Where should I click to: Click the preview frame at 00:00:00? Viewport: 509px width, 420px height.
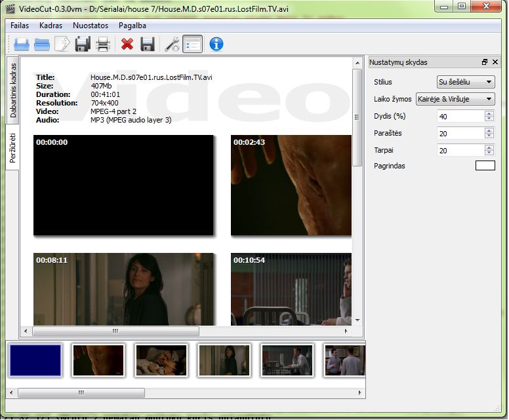pyautogui.click(x=123, y=185)
